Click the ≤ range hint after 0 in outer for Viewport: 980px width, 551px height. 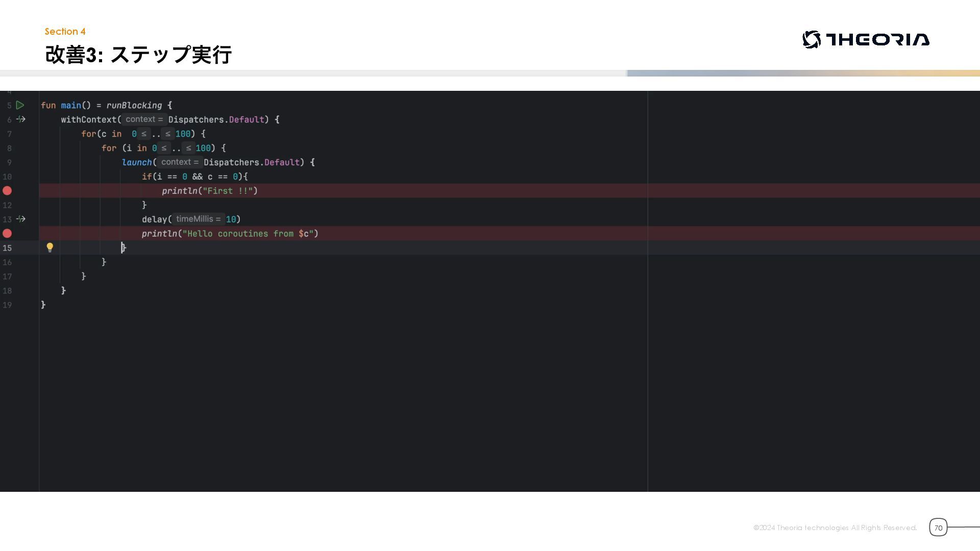click(144, 134)
